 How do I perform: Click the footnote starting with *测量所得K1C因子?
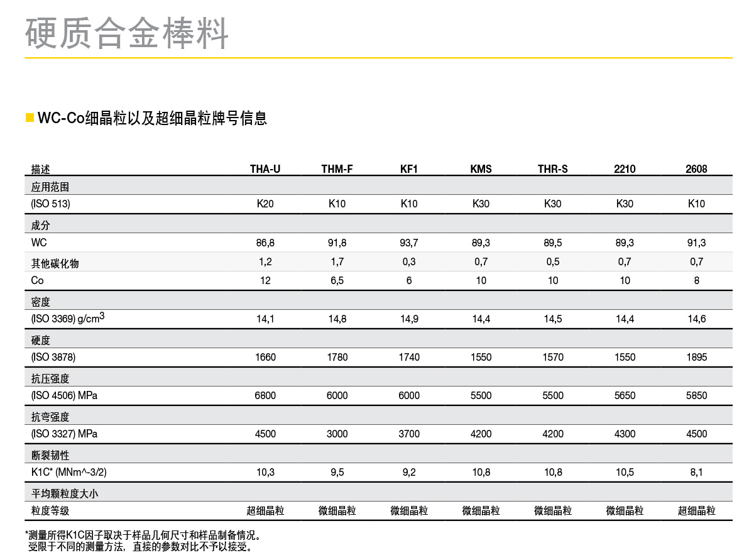pos(143,535)
